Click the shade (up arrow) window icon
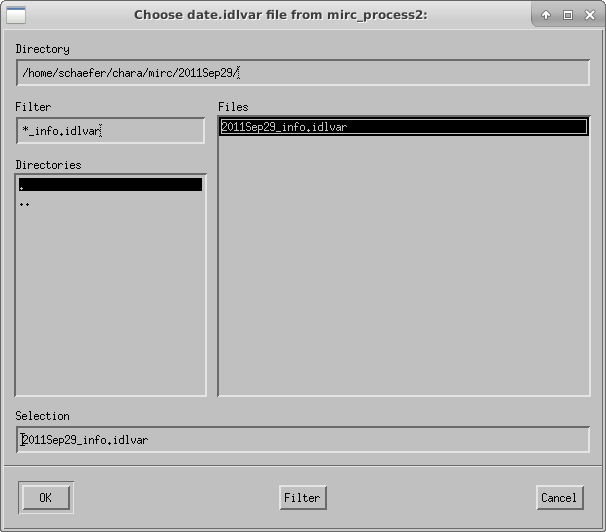The width and height of the screenshot is (606, 532). (546, 15)
